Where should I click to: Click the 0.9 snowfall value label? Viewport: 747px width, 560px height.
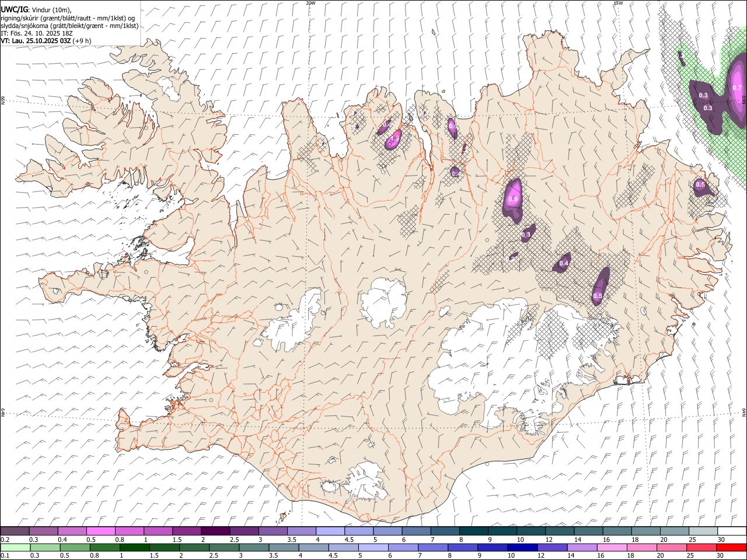click(513, 199)
